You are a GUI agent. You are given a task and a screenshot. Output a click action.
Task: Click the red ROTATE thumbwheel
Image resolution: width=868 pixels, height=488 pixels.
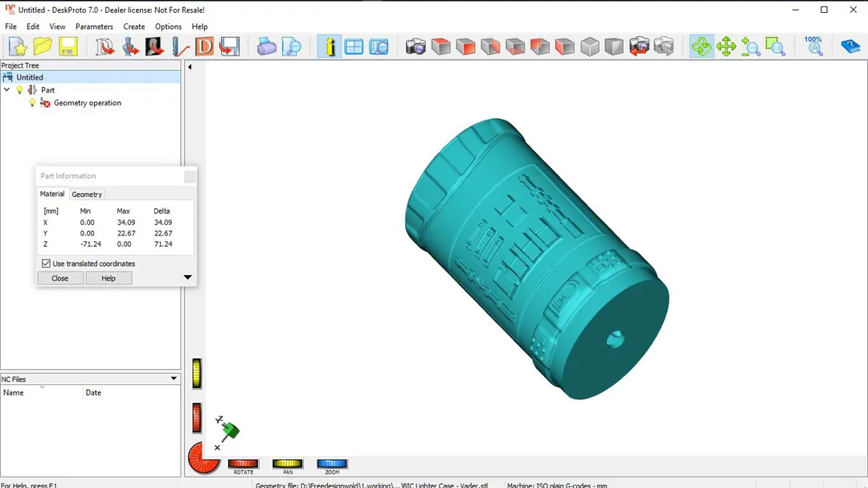pyautogui.click(x=243, y=464)
